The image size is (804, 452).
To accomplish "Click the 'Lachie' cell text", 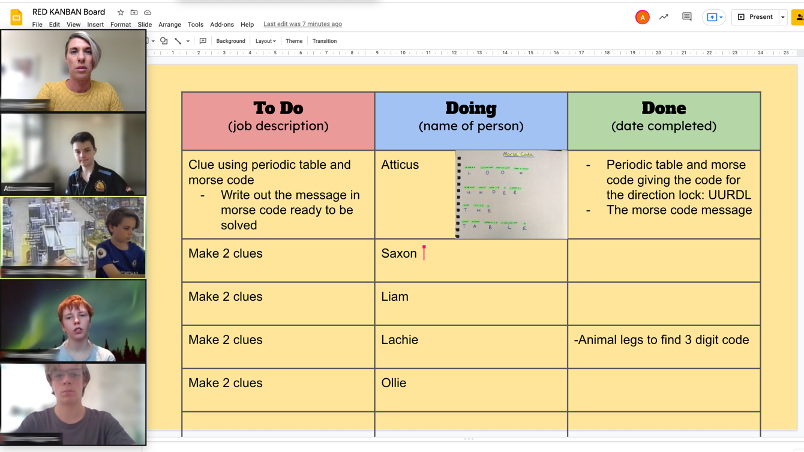I will pyautogui.click(x=399, y=340).
